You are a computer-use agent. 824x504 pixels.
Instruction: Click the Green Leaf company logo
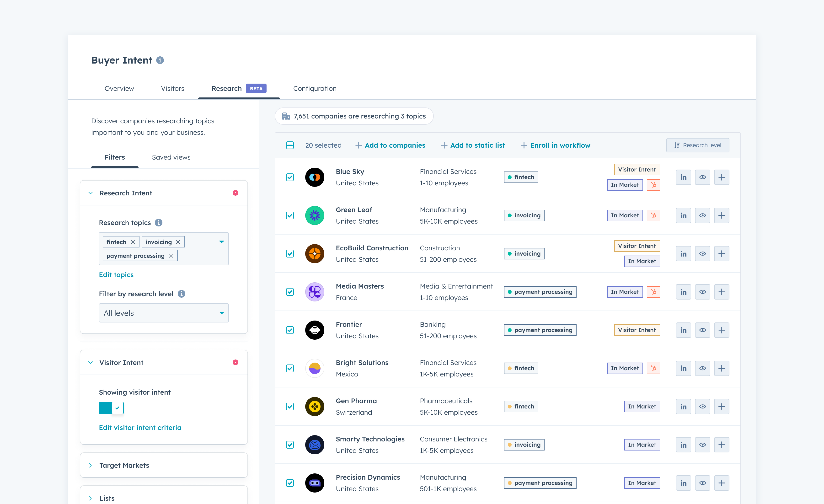(x=315, y=215)
